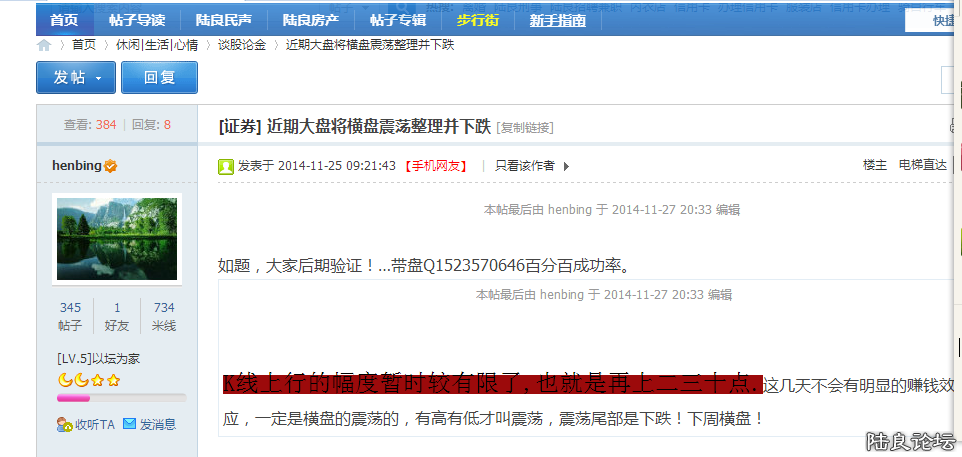Click the 发消息 text link
The width and height of the screenshot is (962, 457).
click(x=158, y=424)
